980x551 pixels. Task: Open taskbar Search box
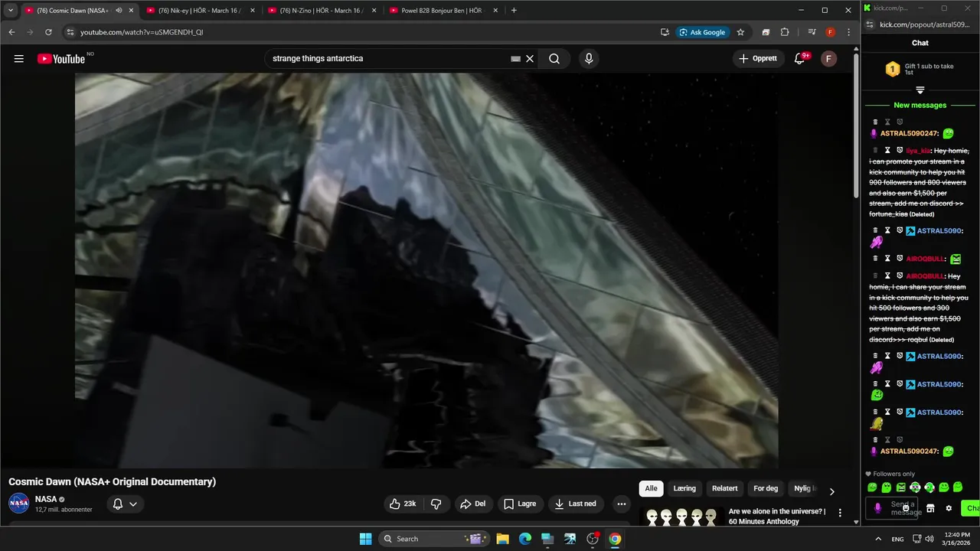(x=434, y=539)
